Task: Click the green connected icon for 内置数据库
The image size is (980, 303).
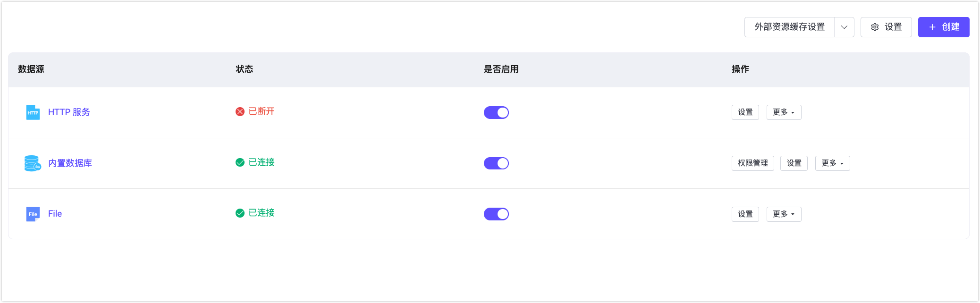Action: pyautogui.click(x=240, y=162)
